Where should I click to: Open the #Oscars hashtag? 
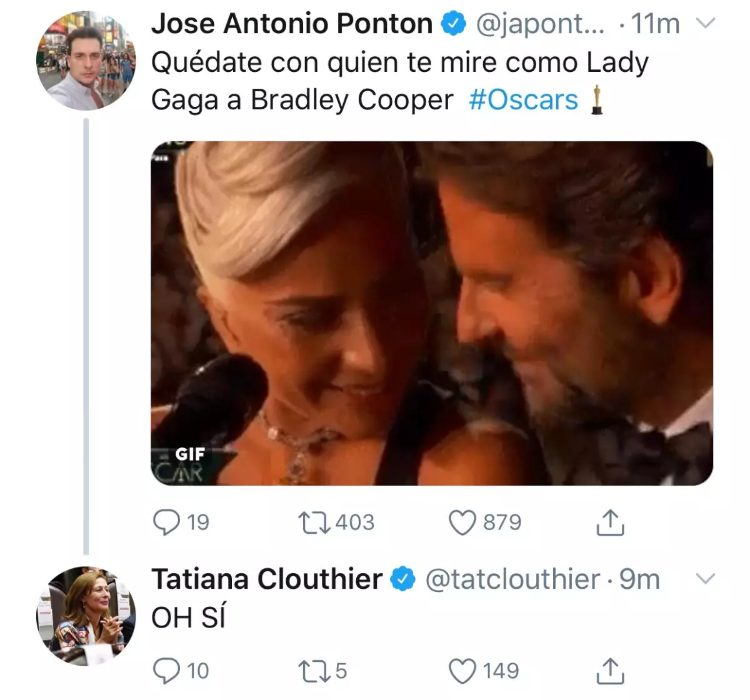point(524,99)
